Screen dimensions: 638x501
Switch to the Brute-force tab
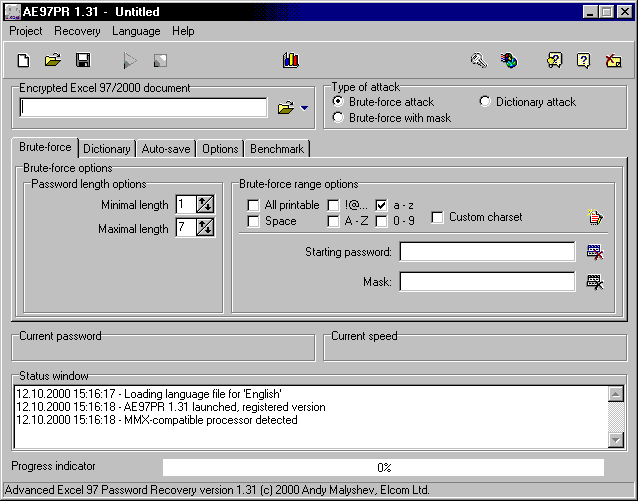[45, 147]
